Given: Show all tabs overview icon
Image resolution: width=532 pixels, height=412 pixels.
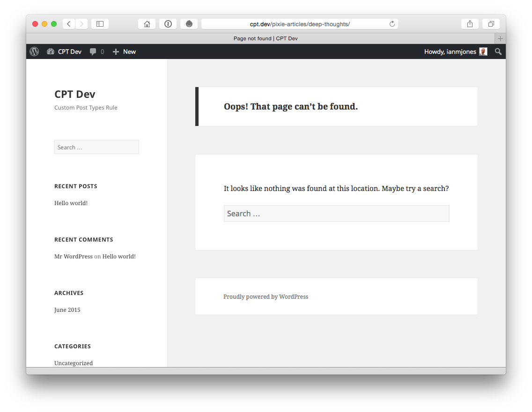Looking at the screenshot, I should (x=491, y=24).
